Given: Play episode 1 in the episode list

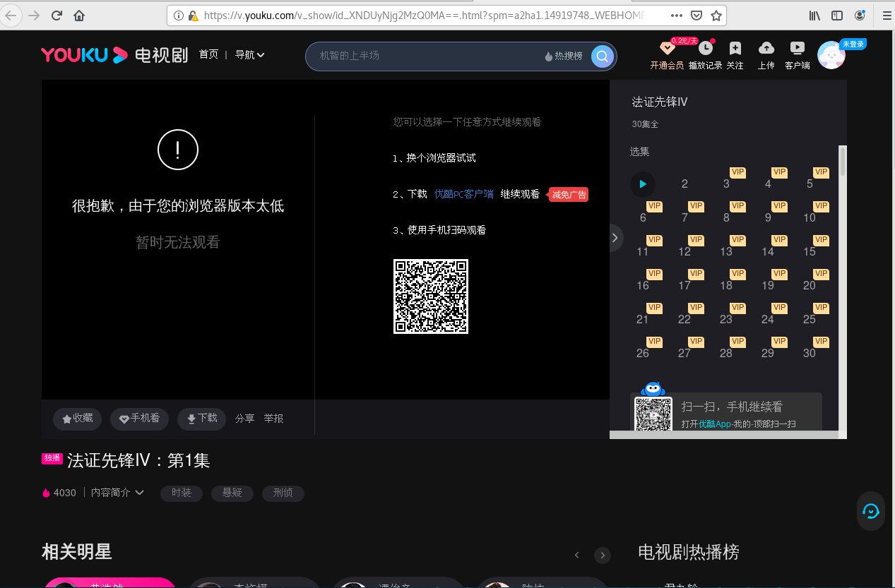Looking at the screenshot, I should 643,184.
